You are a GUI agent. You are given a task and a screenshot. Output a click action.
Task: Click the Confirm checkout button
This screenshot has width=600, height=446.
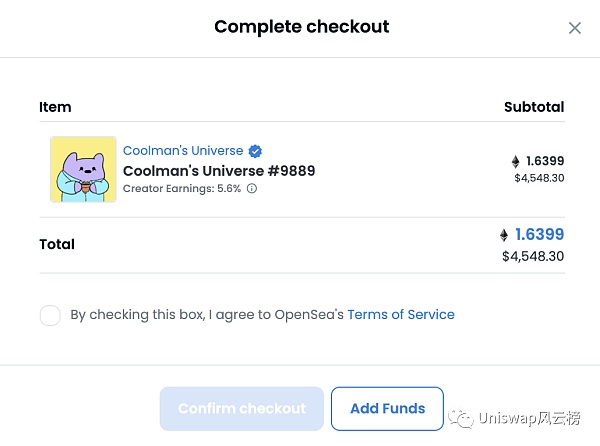tap(242, 409)
